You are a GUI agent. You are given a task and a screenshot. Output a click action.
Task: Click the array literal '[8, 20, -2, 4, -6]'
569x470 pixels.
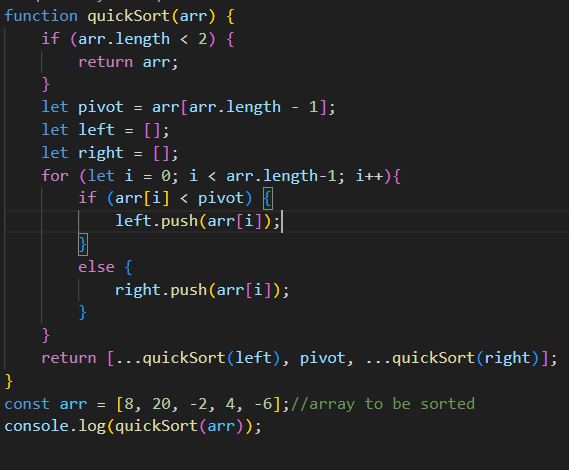(198, 404)
